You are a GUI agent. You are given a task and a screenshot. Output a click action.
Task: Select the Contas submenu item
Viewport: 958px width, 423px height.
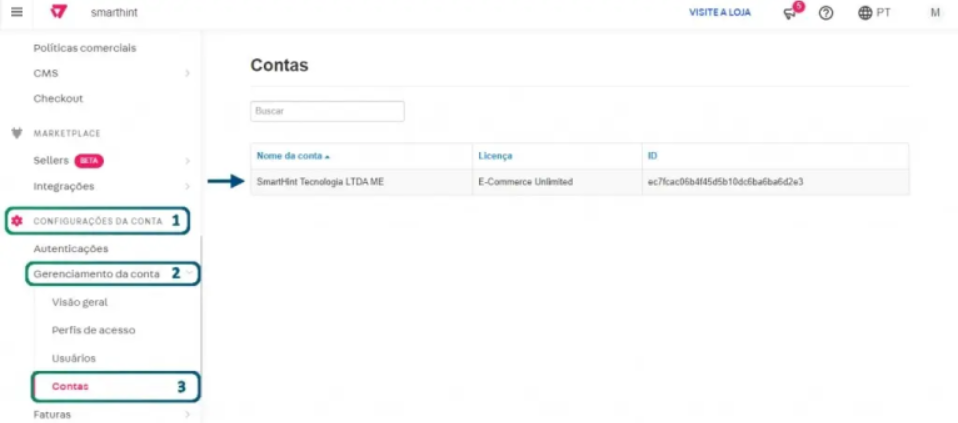point(70,386)
